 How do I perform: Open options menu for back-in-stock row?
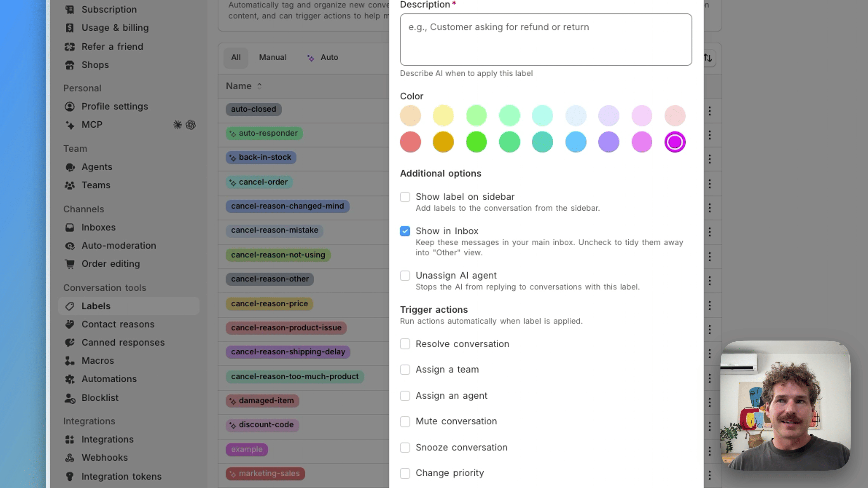pos(710,159)
